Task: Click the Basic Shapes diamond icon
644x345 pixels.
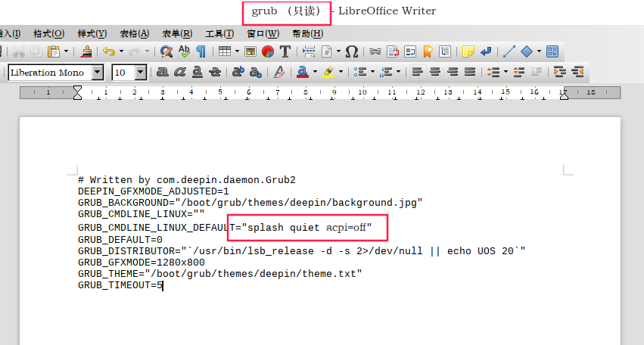Action: coord(527,51)
